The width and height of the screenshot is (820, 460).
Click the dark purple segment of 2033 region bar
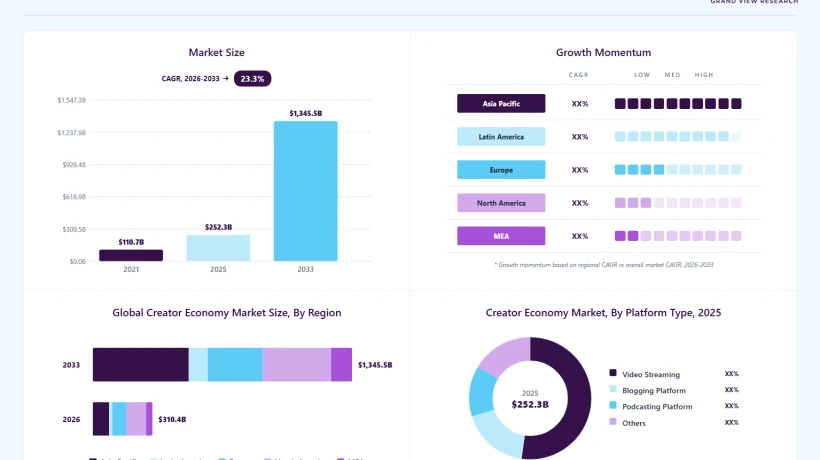click(141, 364)
